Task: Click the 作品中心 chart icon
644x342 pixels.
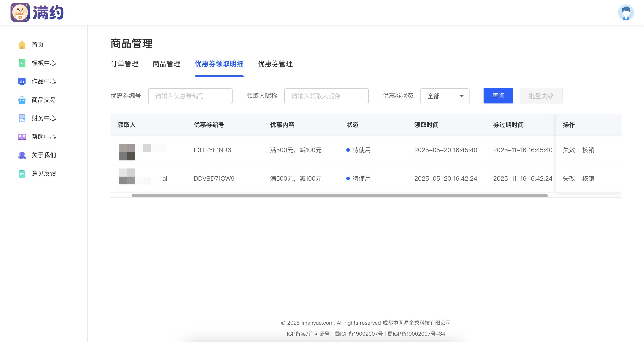Action: click(x=22, y=82)
